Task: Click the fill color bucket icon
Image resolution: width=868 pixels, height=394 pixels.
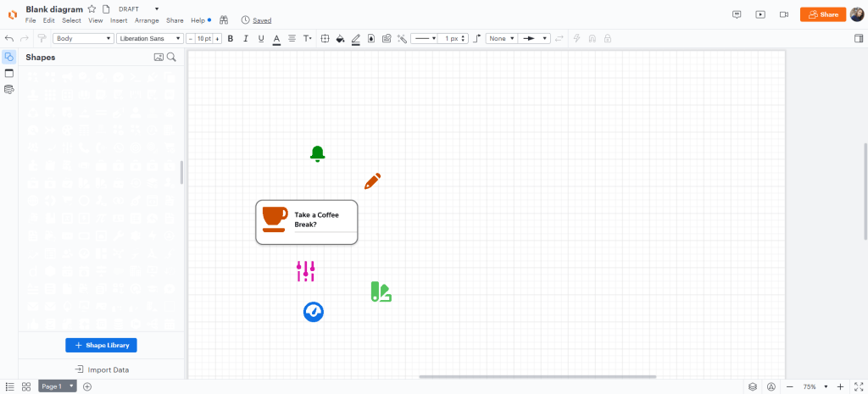Action: coord(340,38)
